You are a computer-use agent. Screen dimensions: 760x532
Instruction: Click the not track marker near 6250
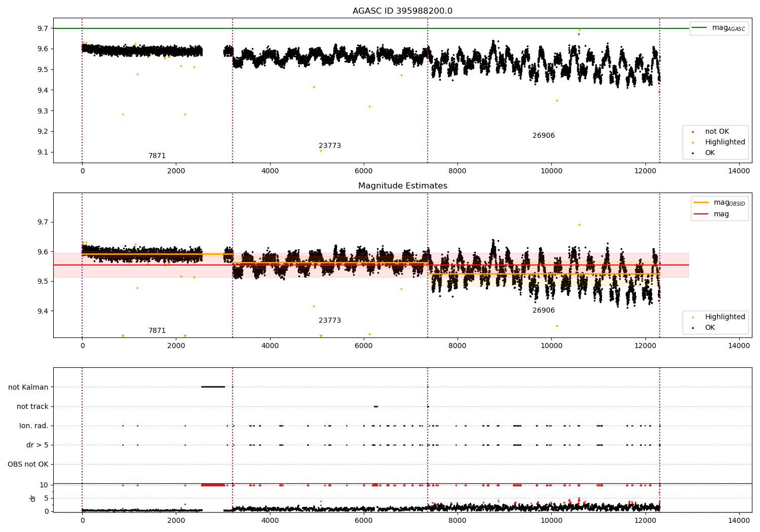pos(376,406)
